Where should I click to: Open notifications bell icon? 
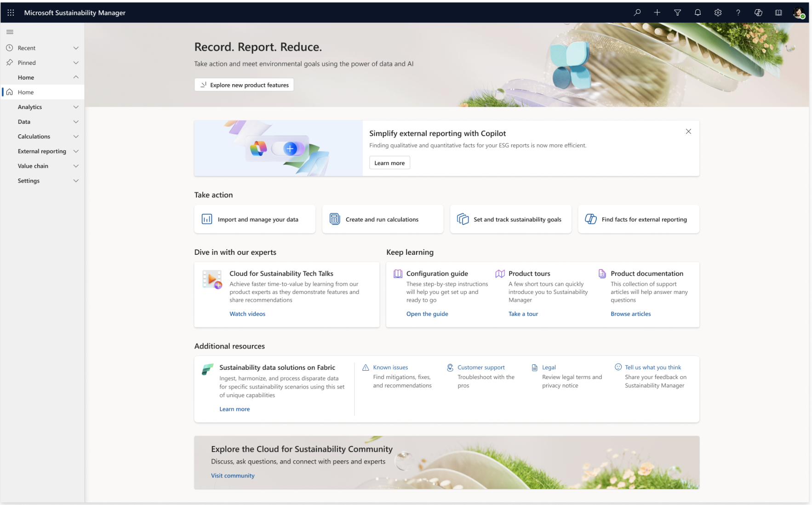click(698, 12)
